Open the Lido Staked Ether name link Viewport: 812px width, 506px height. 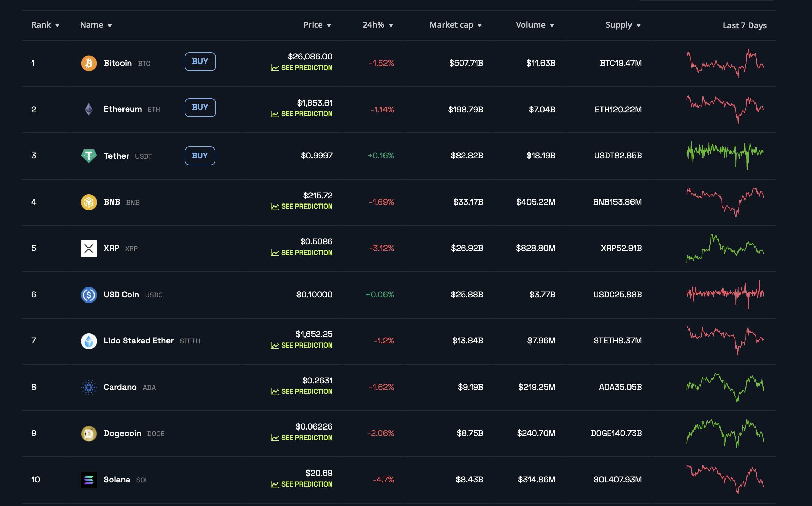[x=139, y=341]
